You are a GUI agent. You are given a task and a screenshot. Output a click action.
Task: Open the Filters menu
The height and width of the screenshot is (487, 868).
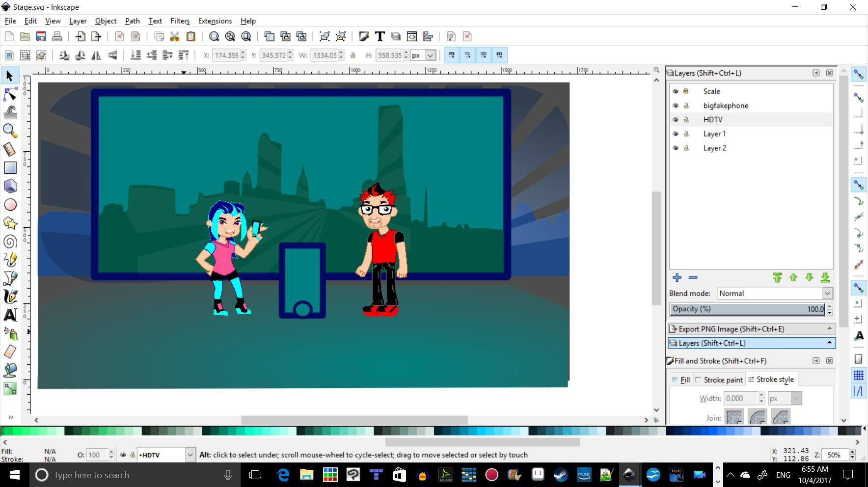pyautogui.click(x=180, y=21)
